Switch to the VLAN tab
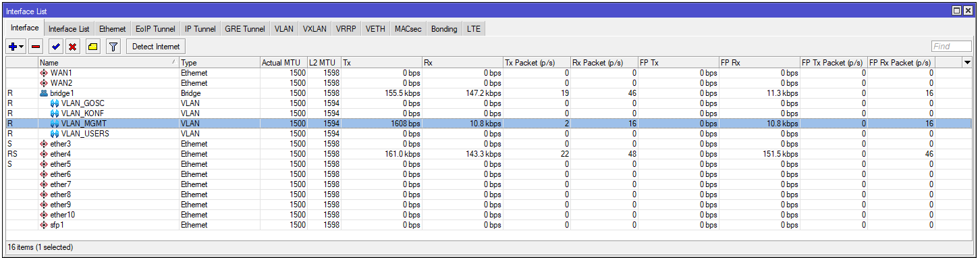Screen dimensions: 980x258 point(283,29)
